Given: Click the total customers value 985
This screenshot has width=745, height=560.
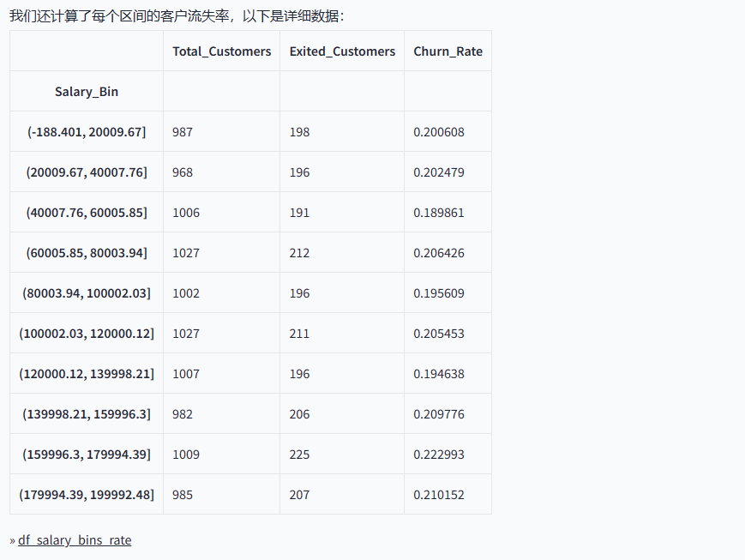Looking at the screenshot, I should 183,496.
